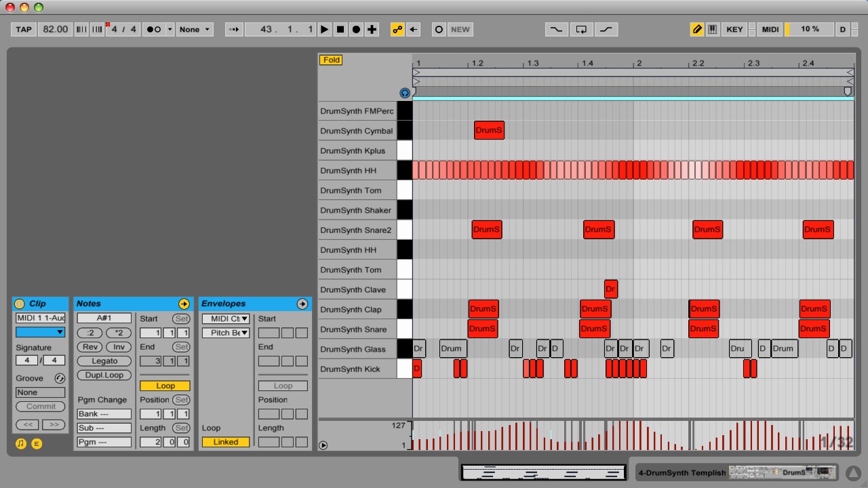Image resolution: width=868 pixels, height=488 pixels.
Task: Click the Groove hot-swap icon
Action: (60, 378)
